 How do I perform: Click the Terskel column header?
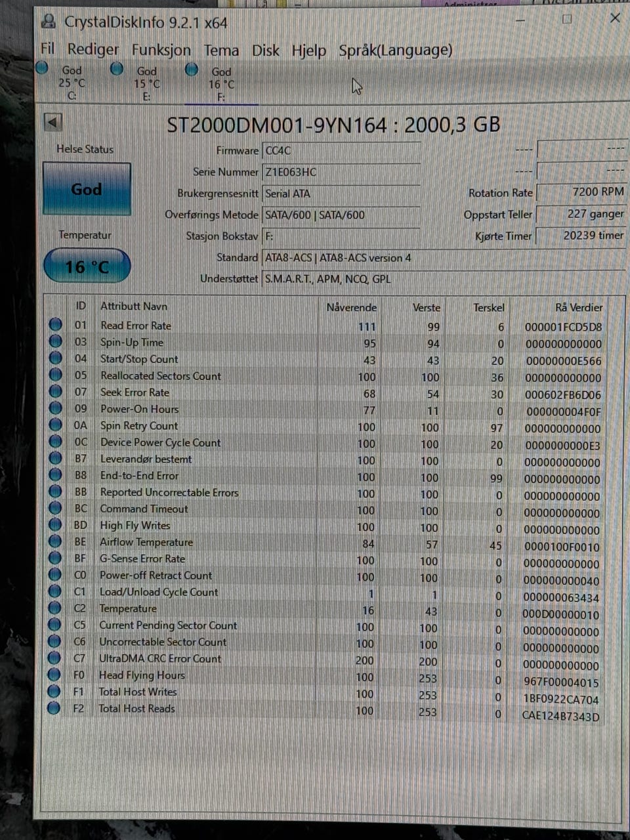pyautogui.click(x=489, y=307)
